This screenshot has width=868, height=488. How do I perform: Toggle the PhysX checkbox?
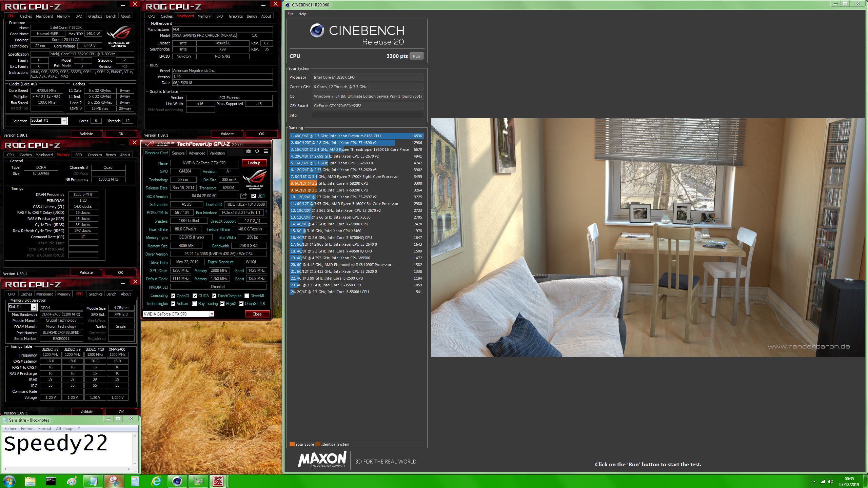(x=222, y=303)
